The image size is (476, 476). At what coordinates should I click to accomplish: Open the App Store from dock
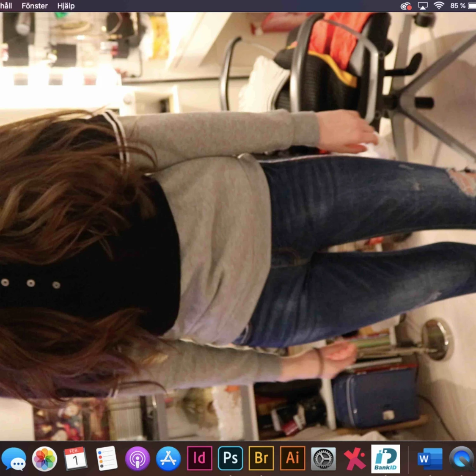[168, 459]
